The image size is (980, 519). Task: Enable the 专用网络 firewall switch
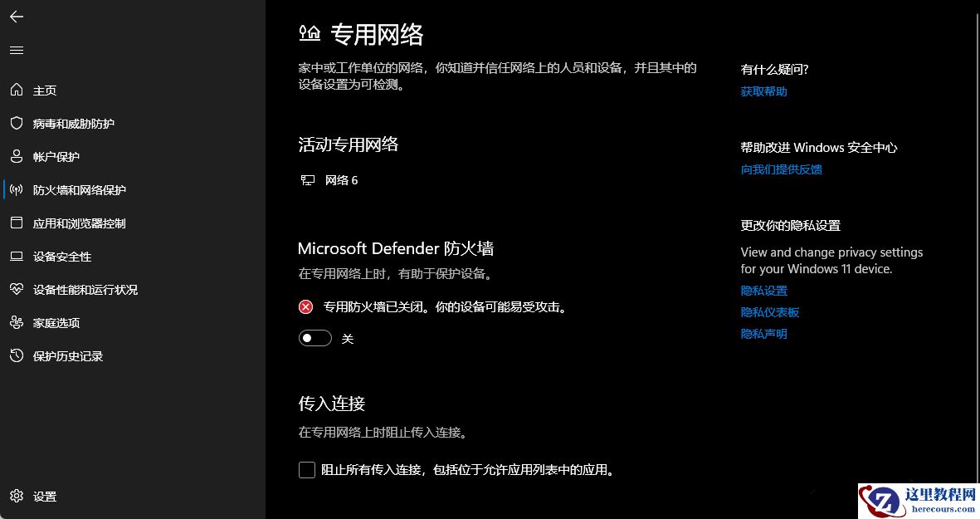point(314,338)
